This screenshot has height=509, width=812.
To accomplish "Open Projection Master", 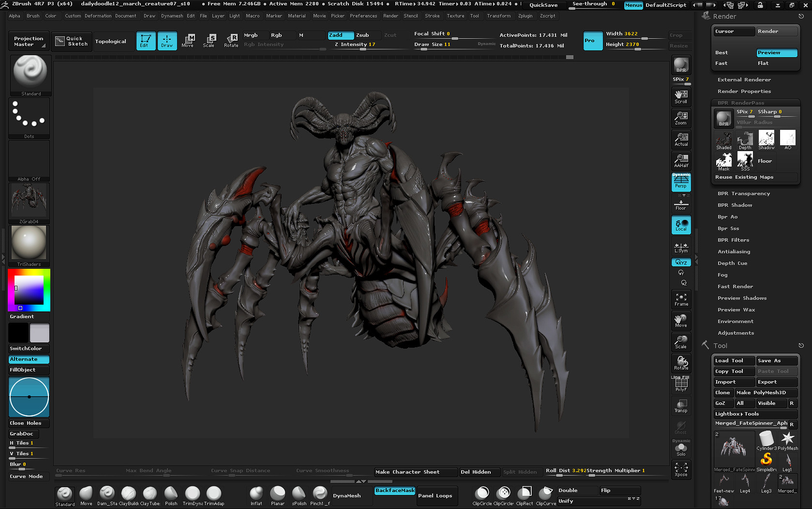I will 29,41.
